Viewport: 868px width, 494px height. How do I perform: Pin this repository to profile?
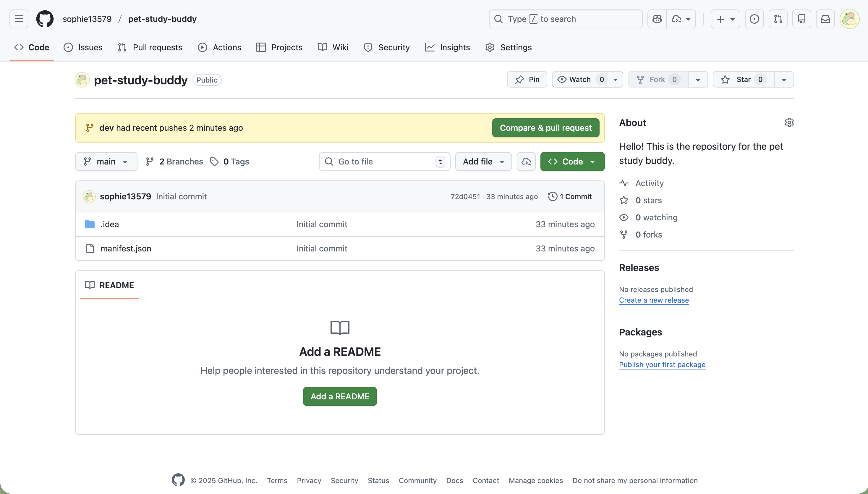[527, 79]
